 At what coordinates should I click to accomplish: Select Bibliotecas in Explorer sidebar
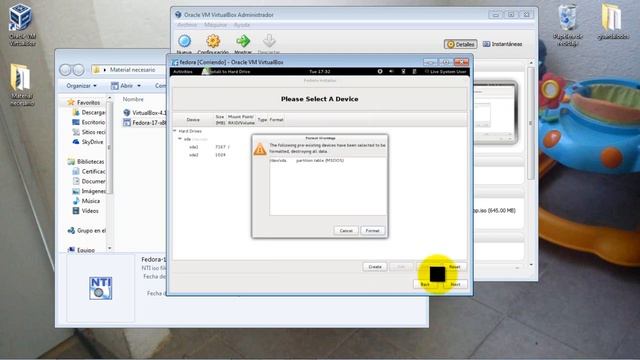86,162
